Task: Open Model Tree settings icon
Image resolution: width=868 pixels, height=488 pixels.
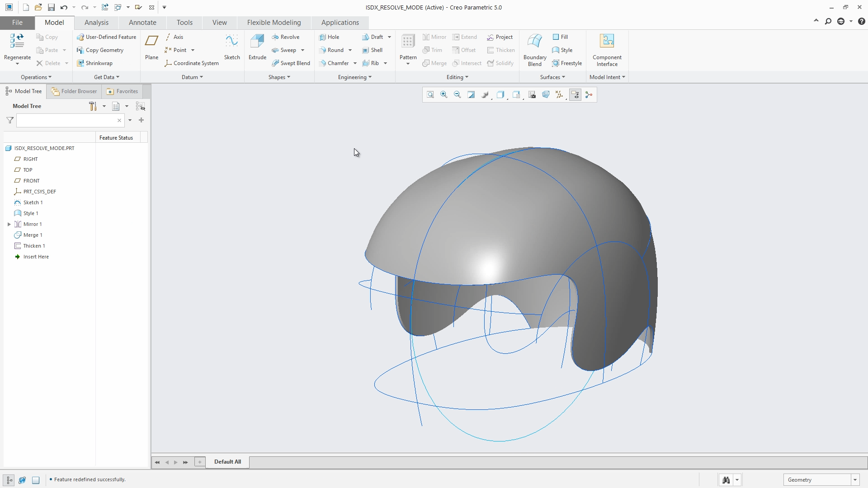Action: 93,106
